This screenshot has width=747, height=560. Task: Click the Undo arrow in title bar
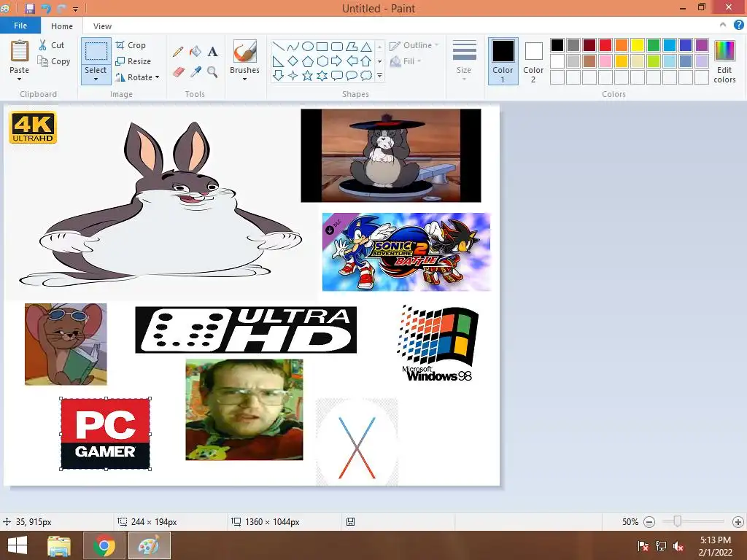click(x=46, y=9)
